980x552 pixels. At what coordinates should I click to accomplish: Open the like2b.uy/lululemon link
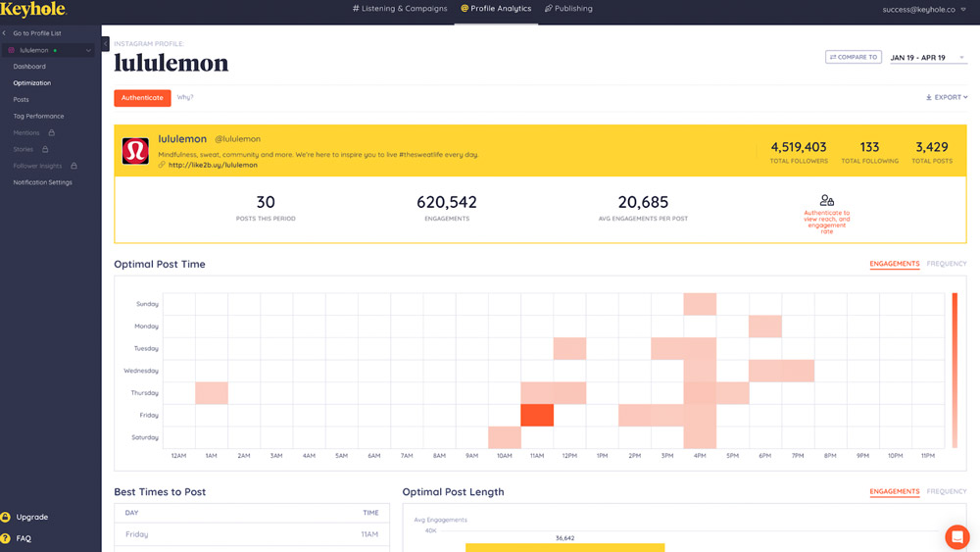213,165
